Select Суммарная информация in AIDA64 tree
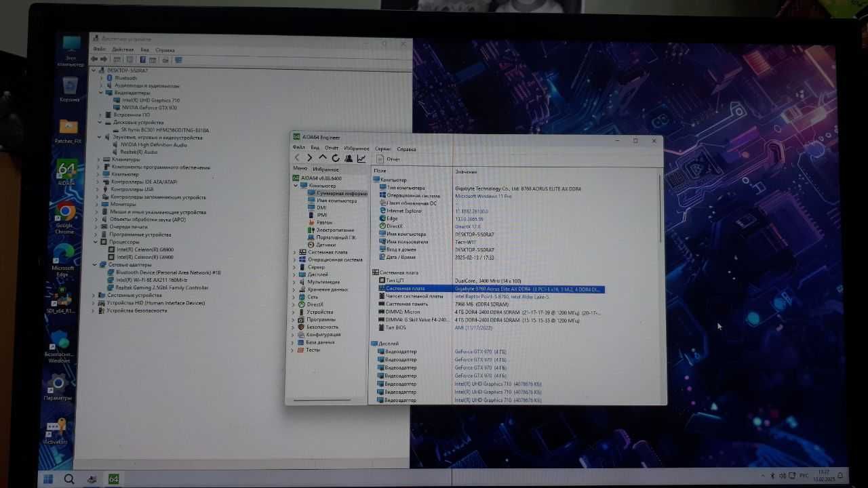868x488 pixels. [337, 193]
